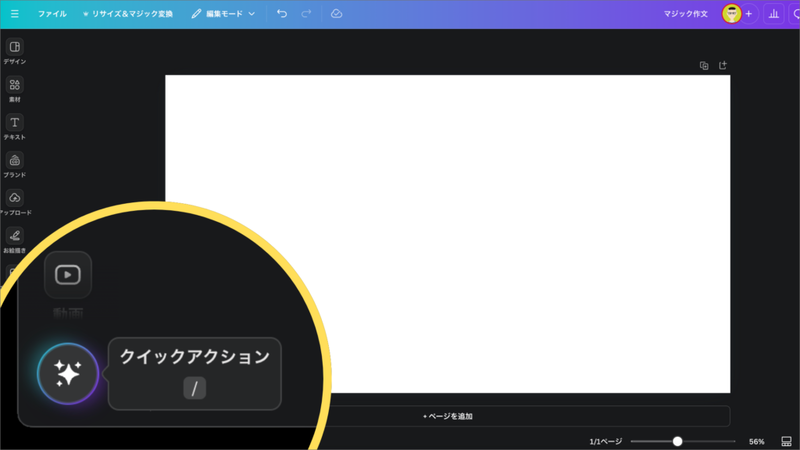Undo the last action

point(282,14)
